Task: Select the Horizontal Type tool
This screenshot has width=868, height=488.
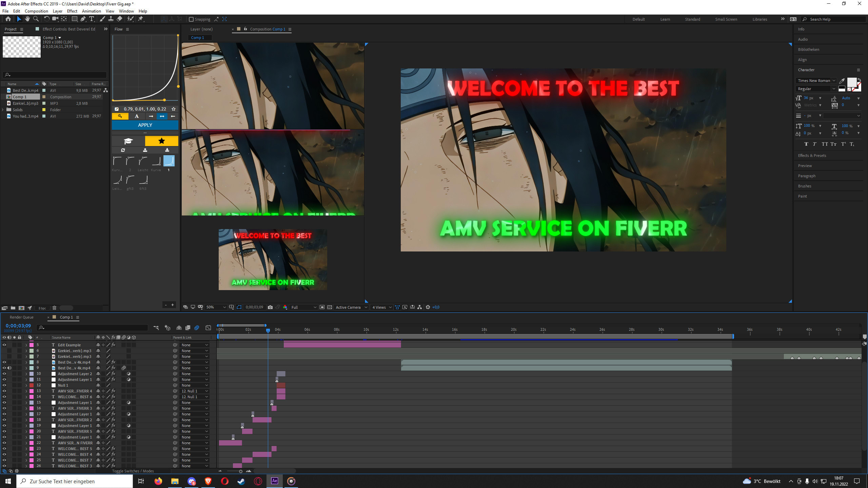Action: click(x=91, y=19)
